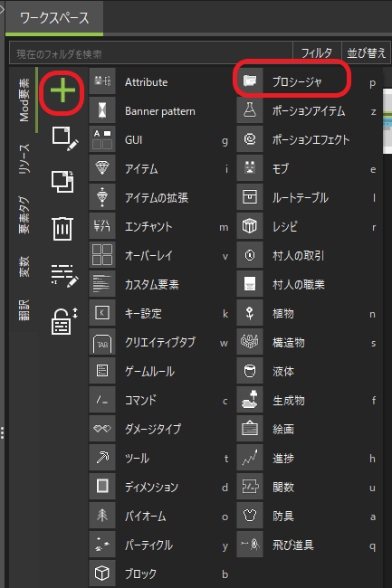Click the workspace folder search field
Viewport: 392px width, 588px height.
click(151, 53)
